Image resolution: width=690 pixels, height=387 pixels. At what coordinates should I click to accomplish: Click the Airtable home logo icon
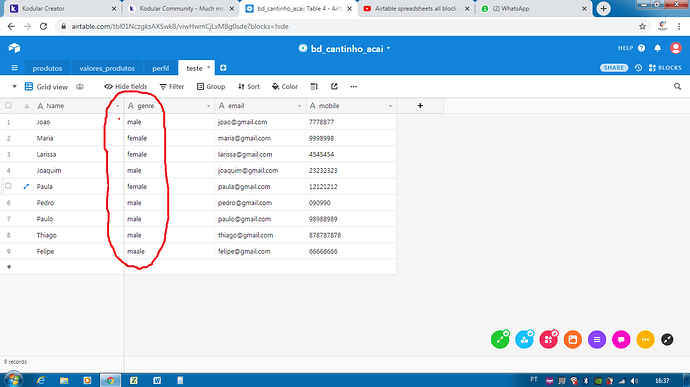14,48
